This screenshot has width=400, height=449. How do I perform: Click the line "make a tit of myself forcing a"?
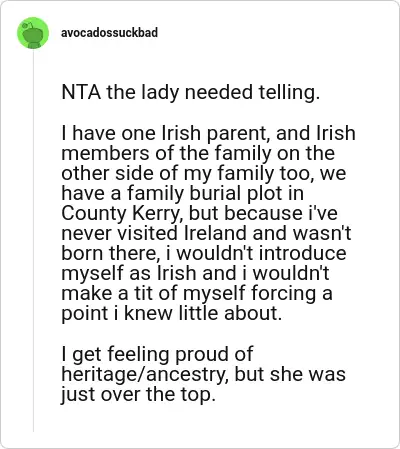tap(197, 293)
